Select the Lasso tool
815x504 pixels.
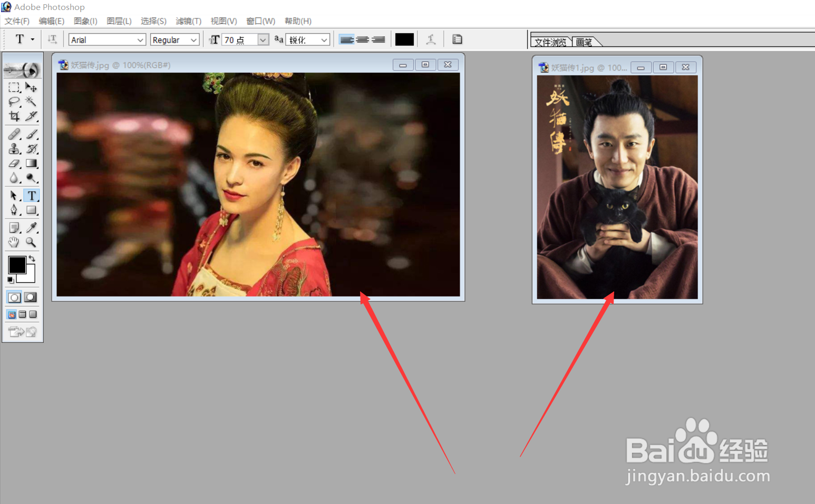click(x=14, y=102)
